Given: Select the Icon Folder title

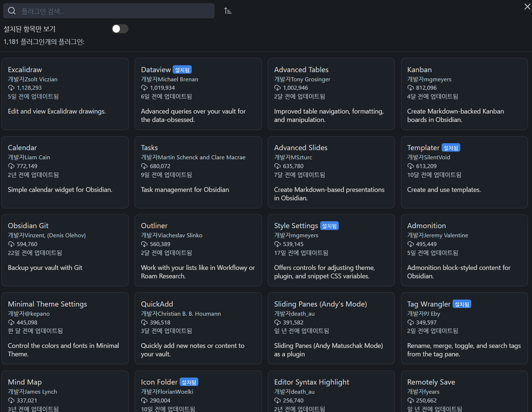Looking at the screenshot, I should (x=159, y=382).
